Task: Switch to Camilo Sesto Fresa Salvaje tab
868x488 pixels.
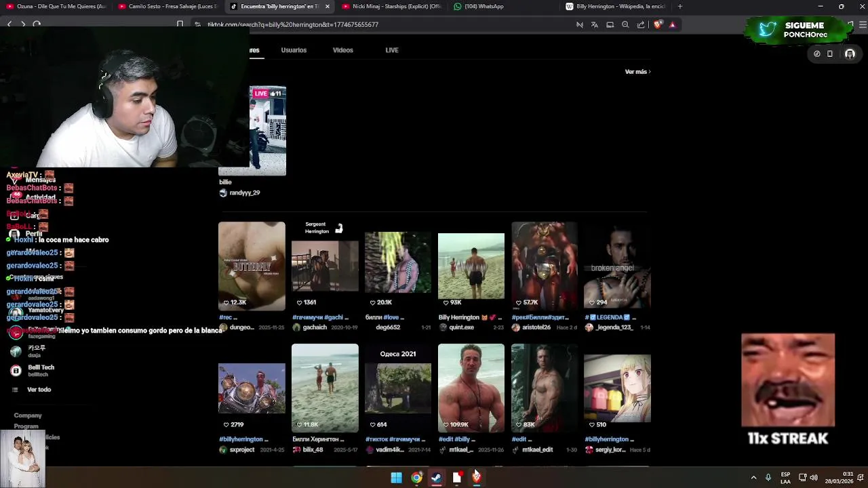Action: (x=167, y=6)
